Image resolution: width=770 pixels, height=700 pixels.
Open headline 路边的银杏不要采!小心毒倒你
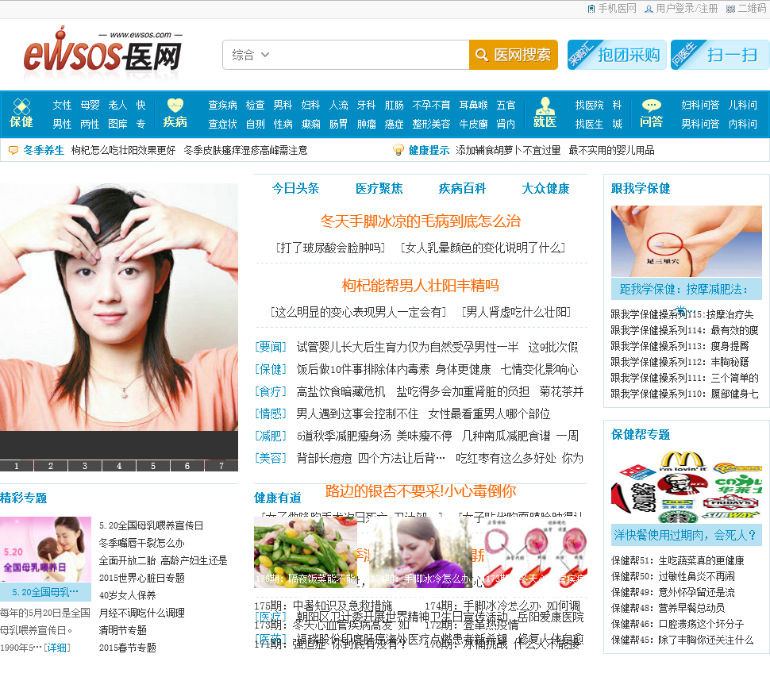click(x=421, y=491)
